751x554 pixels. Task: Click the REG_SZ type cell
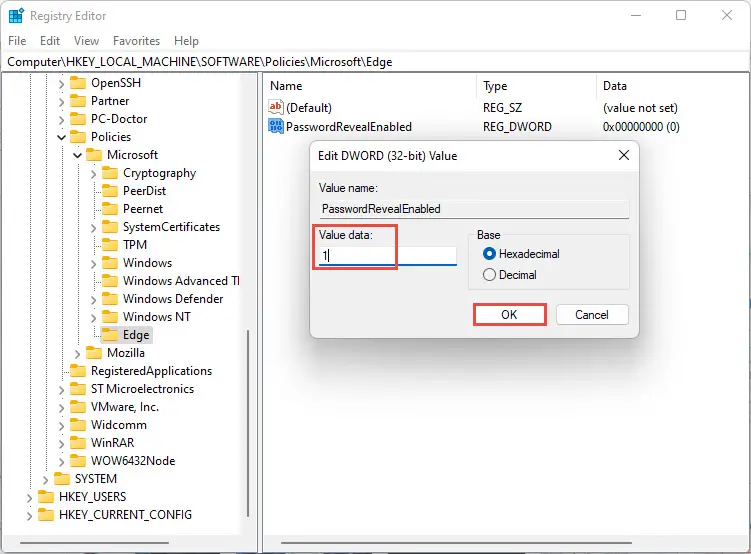click(x=502, y=108)
